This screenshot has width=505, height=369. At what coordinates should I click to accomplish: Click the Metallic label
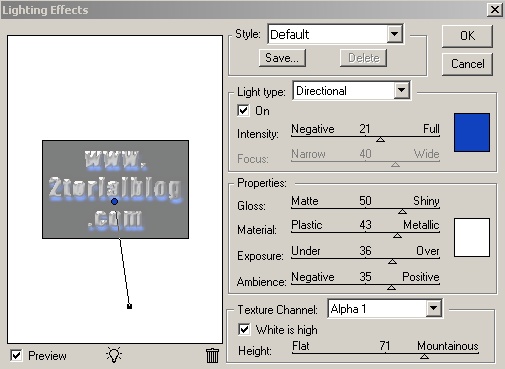click(421, 225)
